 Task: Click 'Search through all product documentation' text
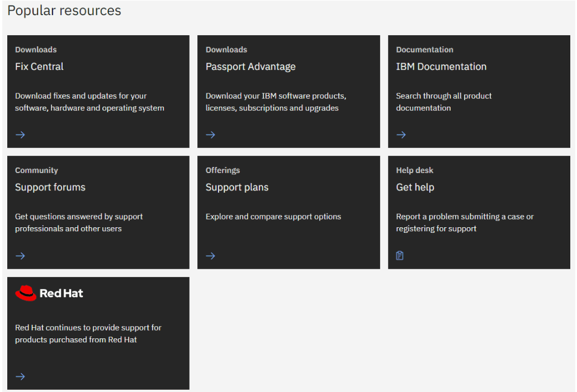coord(444,102)
